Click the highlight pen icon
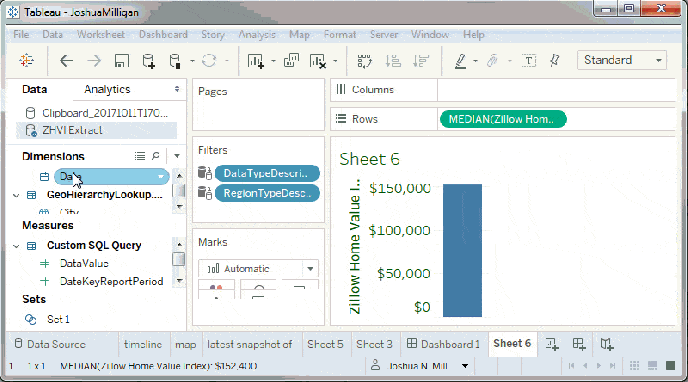The image size is (688, 382). [460, 61]
